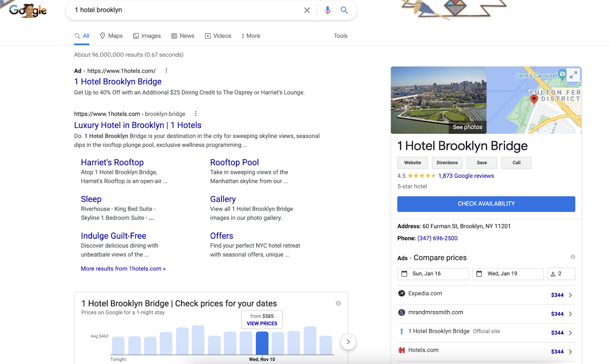Click VIEW PRICES in the chart tooltip

pyautogui.click(x=262, y=324)
